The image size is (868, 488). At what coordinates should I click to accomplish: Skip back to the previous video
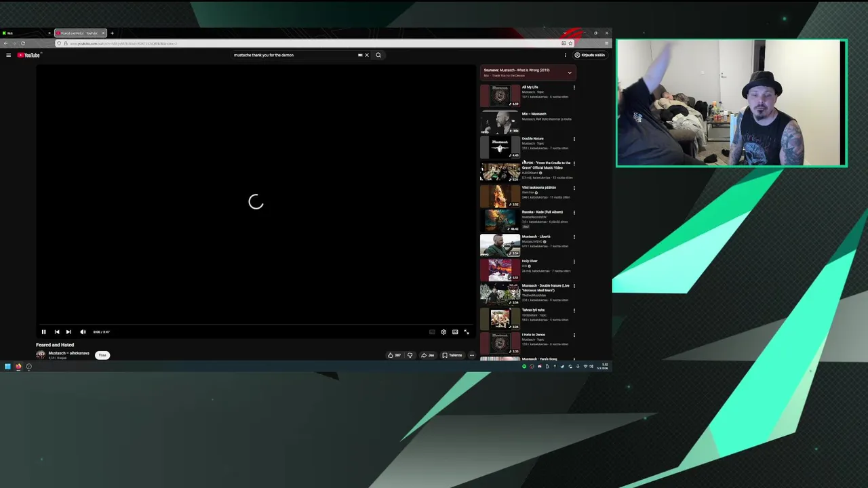pyautogui.click(x=57, y=332)
